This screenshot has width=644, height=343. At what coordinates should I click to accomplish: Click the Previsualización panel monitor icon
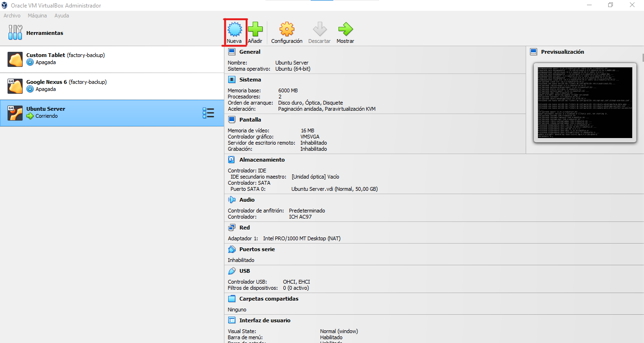533,52
